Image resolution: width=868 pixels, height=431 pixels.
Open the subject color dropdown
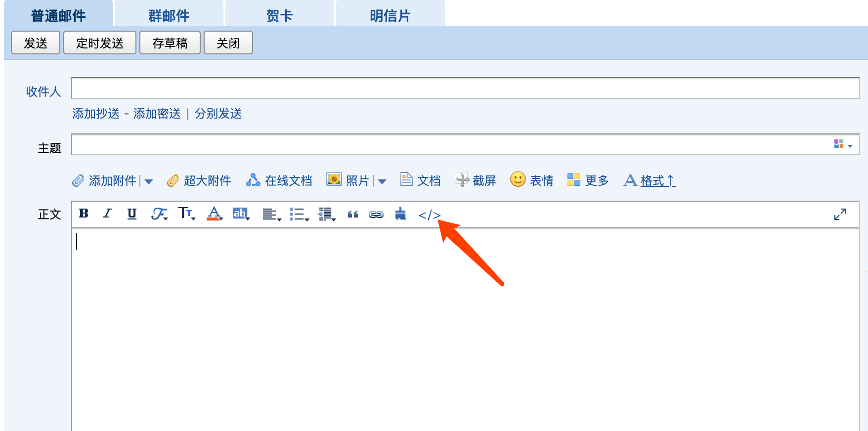[x=843, y=144]
